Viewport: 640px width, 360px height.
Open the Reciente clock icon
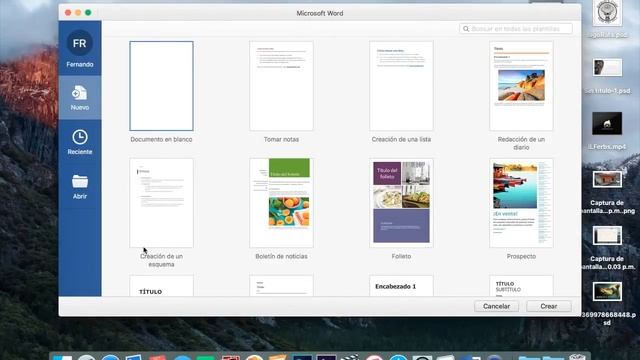(80, 137)
